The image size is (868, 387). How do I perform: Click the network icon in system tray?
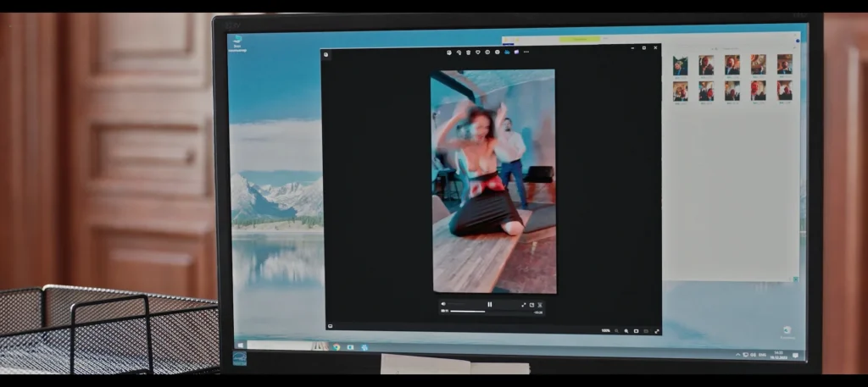[x=746, y=354]
